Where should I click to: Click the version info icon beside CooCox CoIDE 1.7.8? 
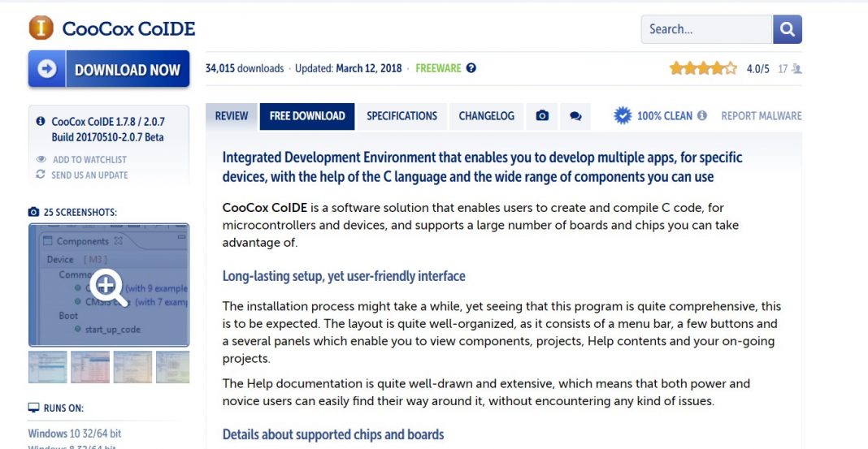(41, 121)
